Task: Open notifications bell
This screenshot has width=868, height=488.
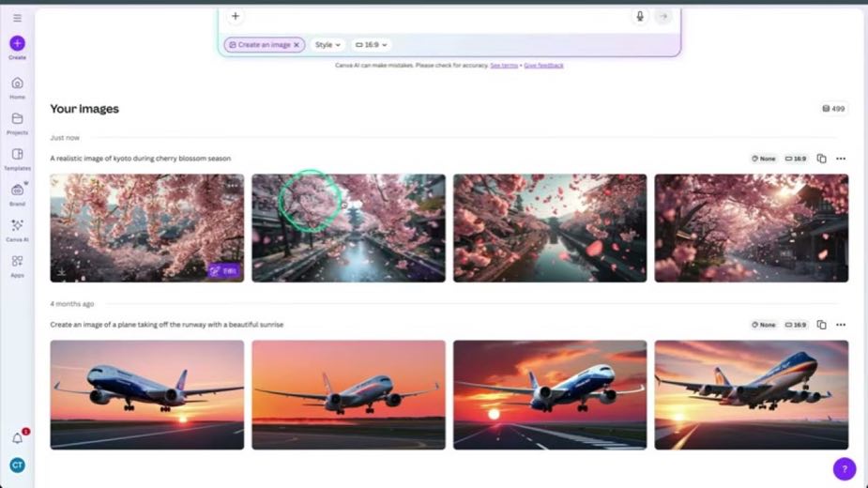Action: [17, 438]
